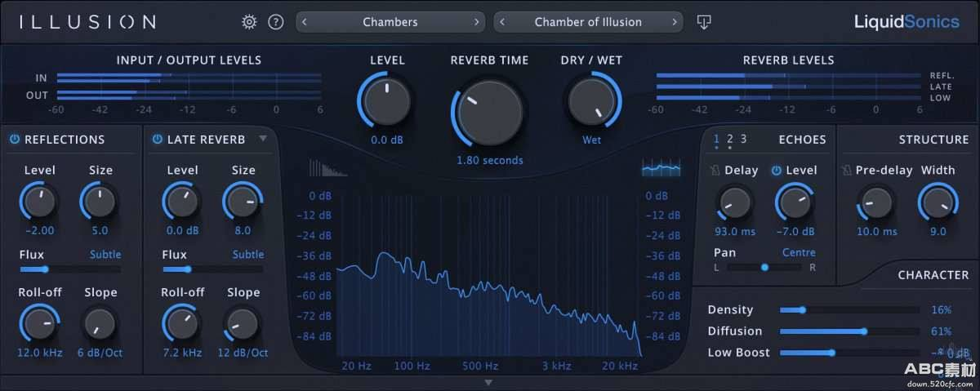
Task: Click the Reflections Level knob
Action: click(x=39, y=201)
